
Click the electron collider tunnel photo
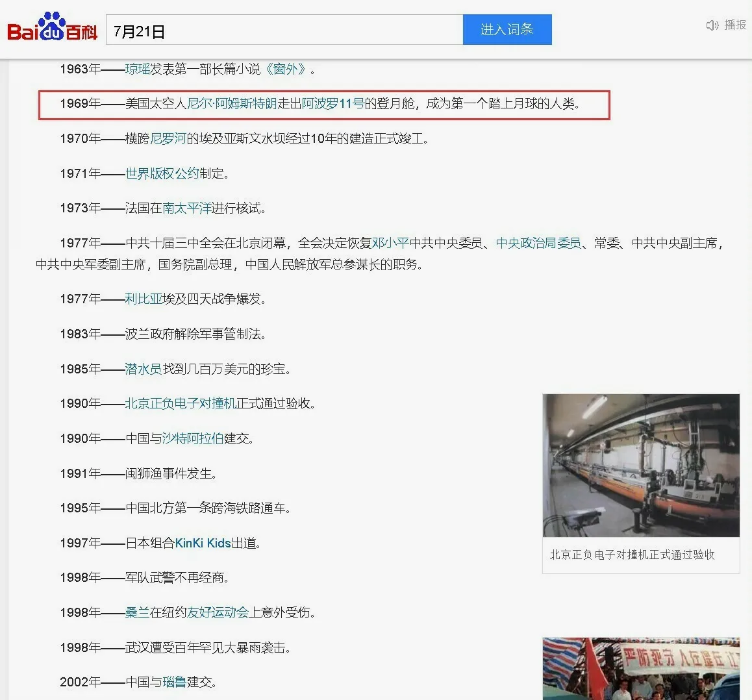[641, 465]
